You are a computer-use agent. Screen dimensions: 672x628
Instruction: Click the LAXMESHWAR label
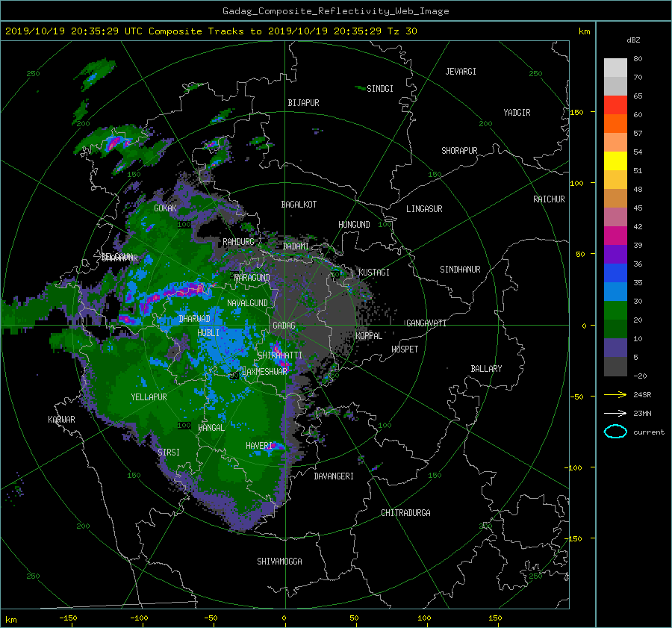[x=264, y=372]
